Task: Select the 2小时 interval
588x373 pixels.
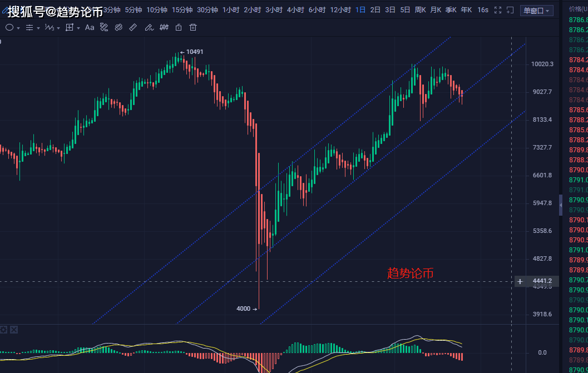Action: pos(253,10)
